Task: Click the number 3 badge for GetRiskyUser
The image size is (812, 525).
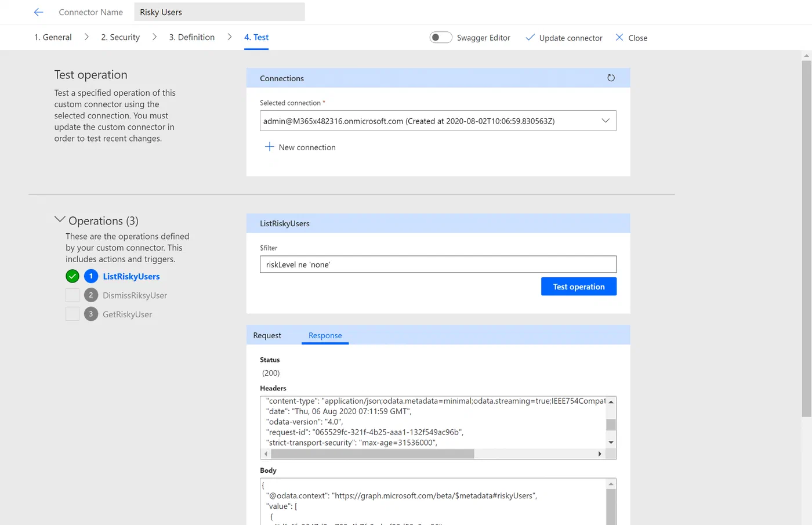Action: (91, 314)
